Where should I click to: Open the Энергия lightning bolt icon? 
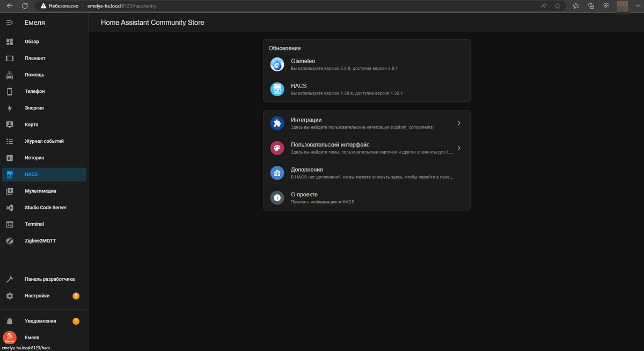point(10,108)
